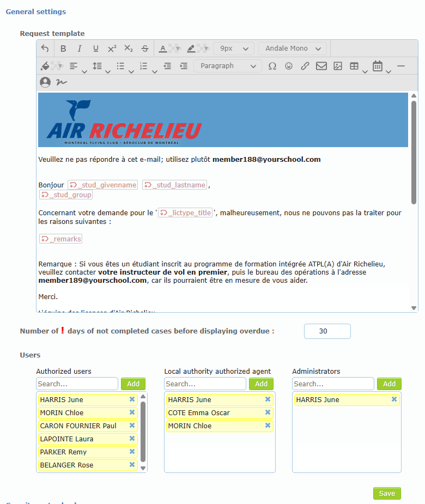This screenshot has width=425, height=504.
Task: Click Add button for Authorized users
Action: (x=133, y=384)
